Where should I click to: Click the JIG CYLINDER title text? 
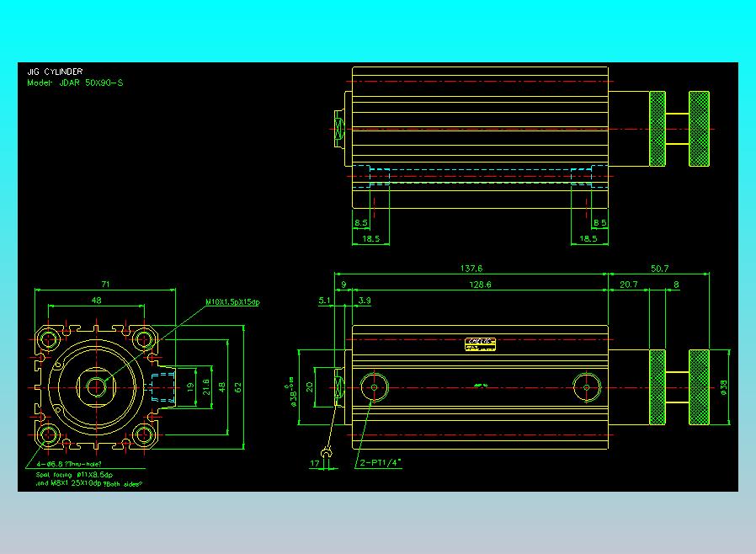pyautogui.click(x=55, y=72)
